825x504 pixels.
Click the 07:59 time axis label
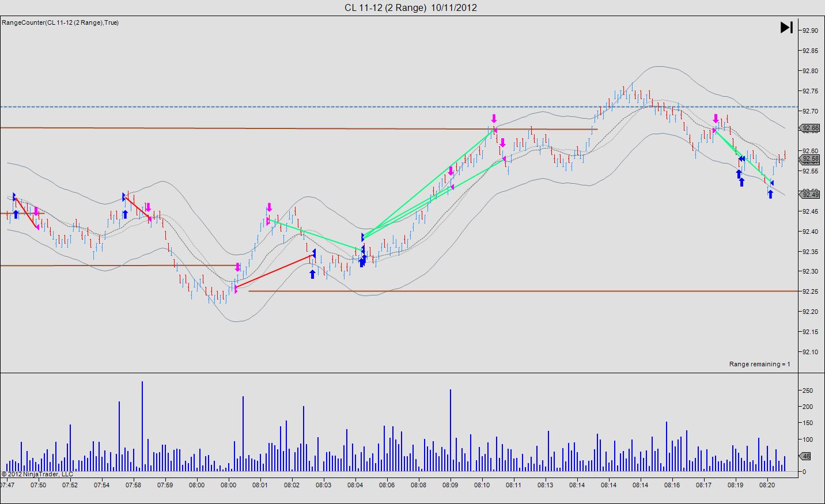[165, 485]
